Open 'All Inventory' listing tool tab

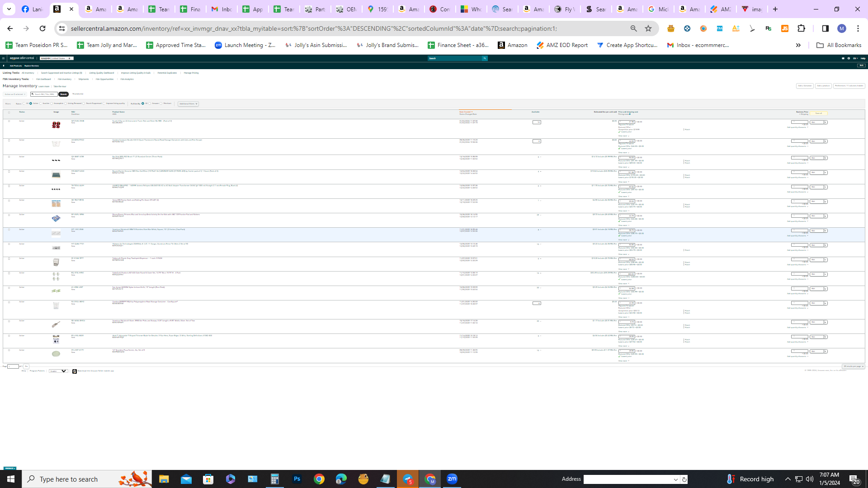click(x=28, y=73)
